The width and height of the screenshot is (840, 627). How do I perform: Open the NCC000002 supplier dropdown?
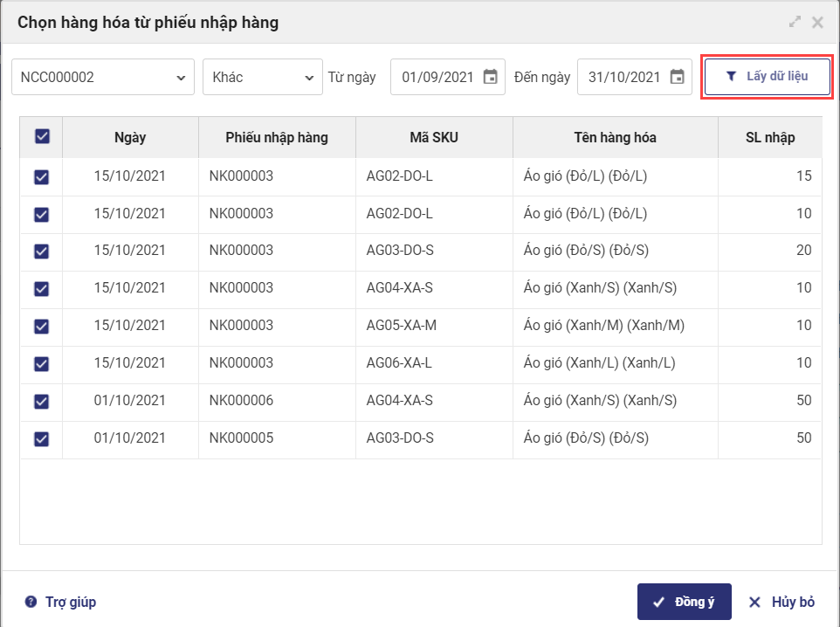click(x=103, y=77)
